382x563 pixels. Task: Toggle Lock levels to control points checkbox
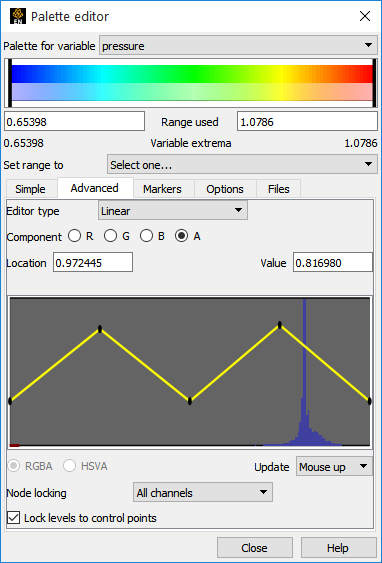pos(14,518)
